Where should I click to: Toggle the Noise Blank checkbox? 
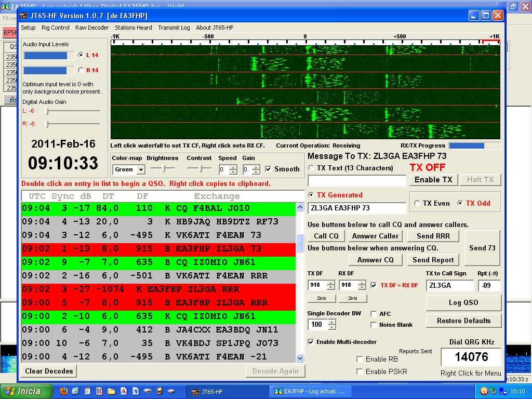(x=374, y=325)
